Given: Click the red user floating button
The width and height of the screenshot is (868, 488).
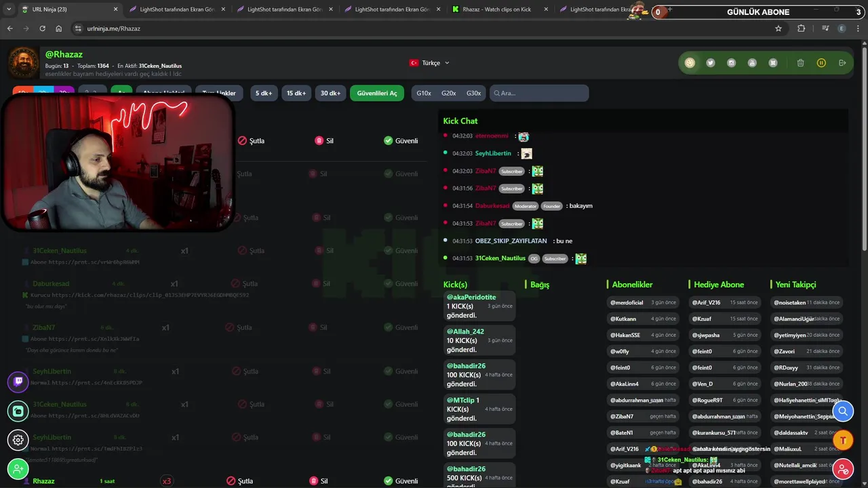Looking at the screenshot, I should pos(843,469).
